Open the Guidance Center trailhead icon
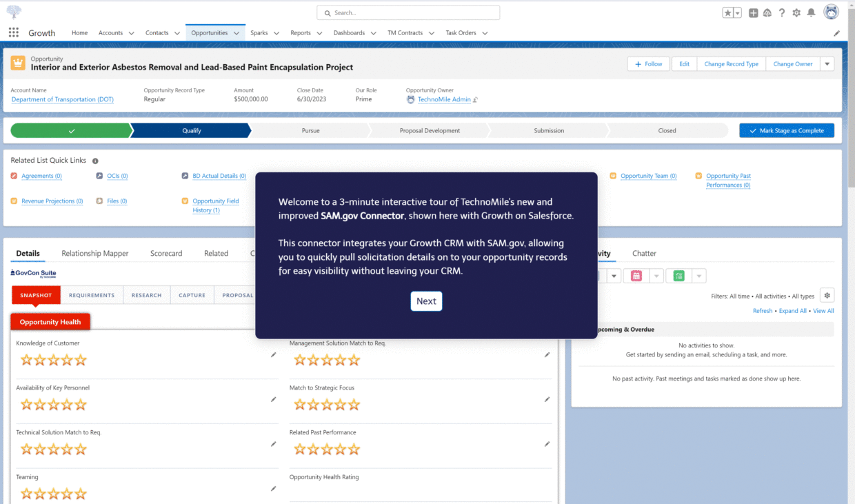This screenshot has width=855, height=504. coord(767,13)
